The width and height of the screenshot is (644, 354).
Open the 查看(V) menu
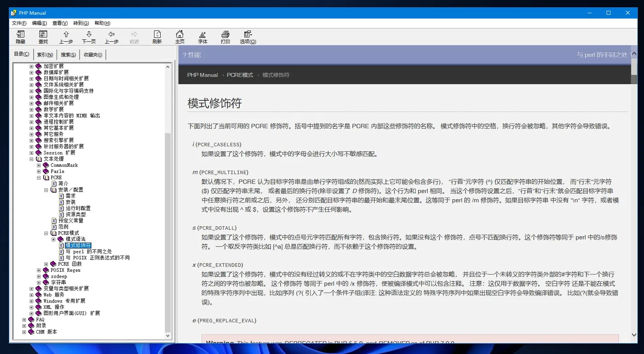(x=60, y=23)
